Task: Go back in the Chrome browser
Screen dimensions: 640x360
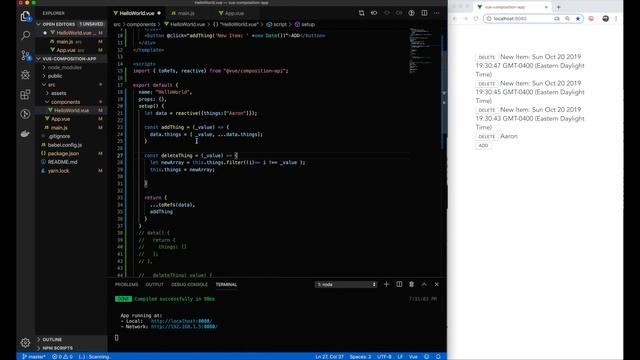Action: point(455,18)
